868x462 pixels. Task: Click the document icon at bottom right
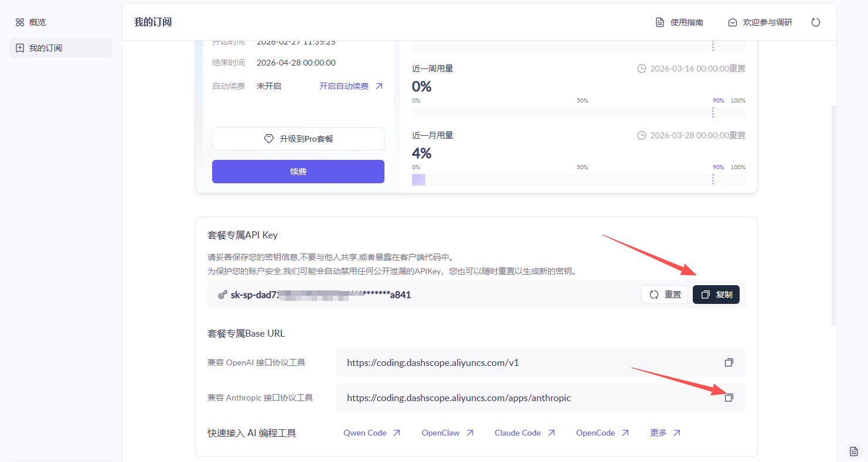(x=854, y=451)
